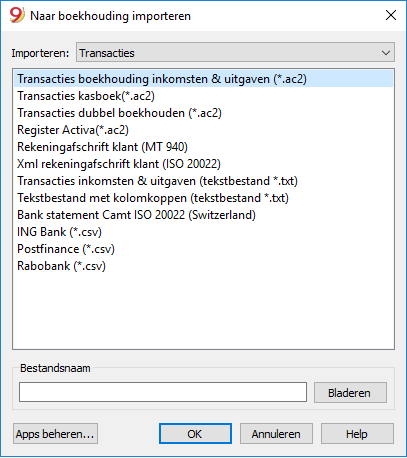Click the Bestandsnaam file name input field

point(163,392)
